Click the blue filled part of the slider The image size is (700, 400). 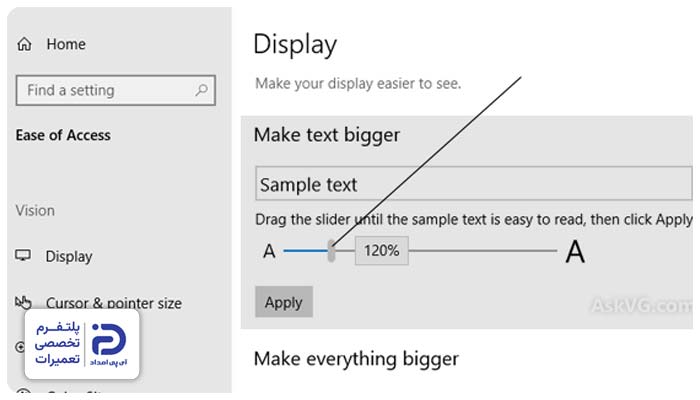[306, 251]
